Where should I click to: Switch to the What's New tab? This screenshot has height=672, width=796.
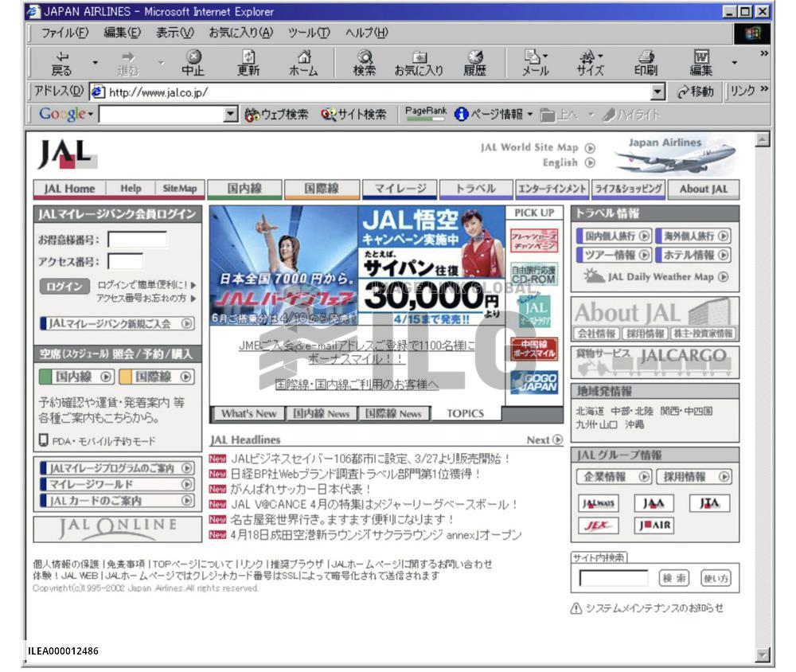248,413
